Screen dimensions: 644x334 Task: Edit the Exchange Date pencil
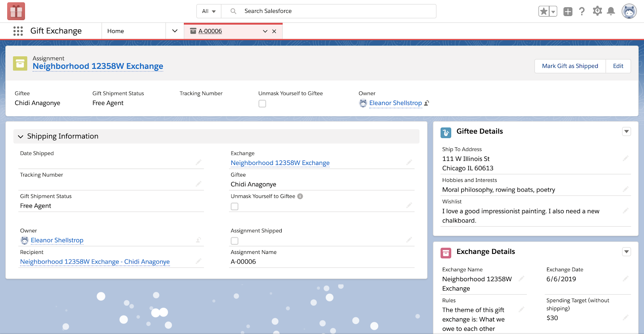[625, 278]
